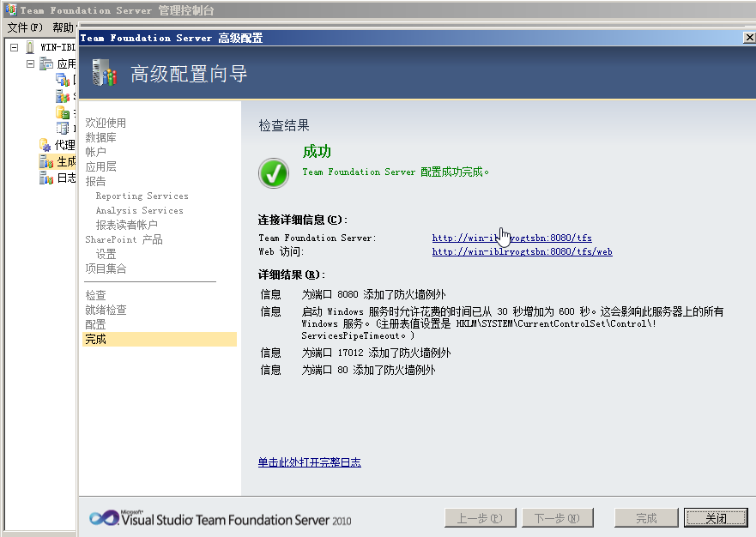Click the 详细结果(R) label
This screenshot has width=756, height=537.
[292, 275]
